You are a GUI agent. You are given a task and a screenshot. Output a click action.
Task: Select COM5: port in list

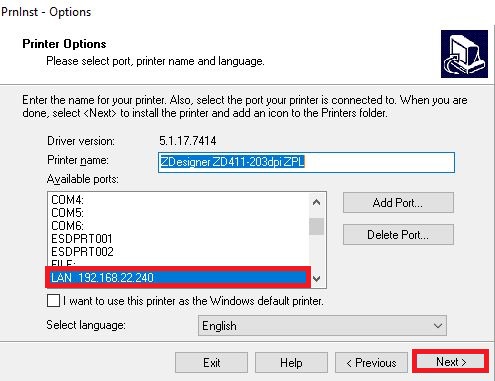pos(179,213)
